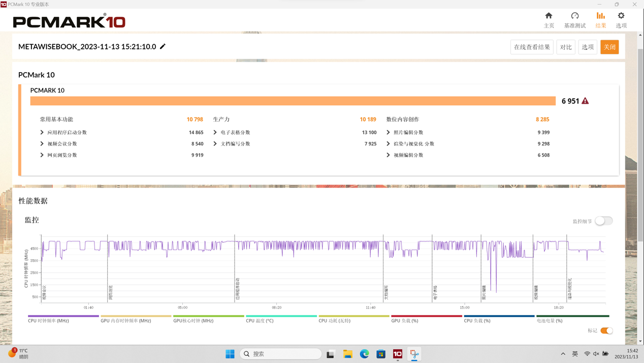The width and height of the screenshot is (644, 363).
Task: Click the 性能数据 section heading
Action: point(33,201)
